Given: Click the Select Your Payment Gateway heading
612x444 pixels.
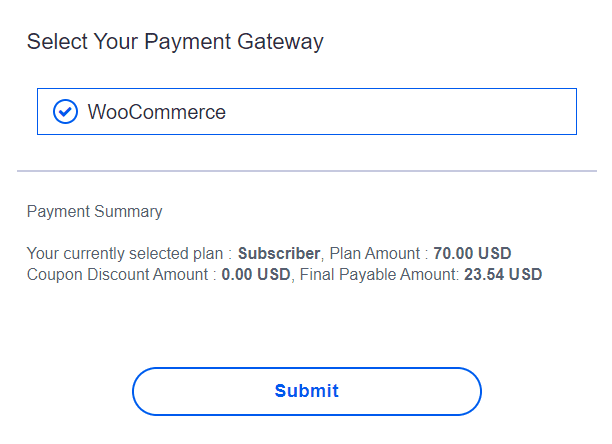Looking at the screenshot, I should pyautogui.click(x=175, y=42).
